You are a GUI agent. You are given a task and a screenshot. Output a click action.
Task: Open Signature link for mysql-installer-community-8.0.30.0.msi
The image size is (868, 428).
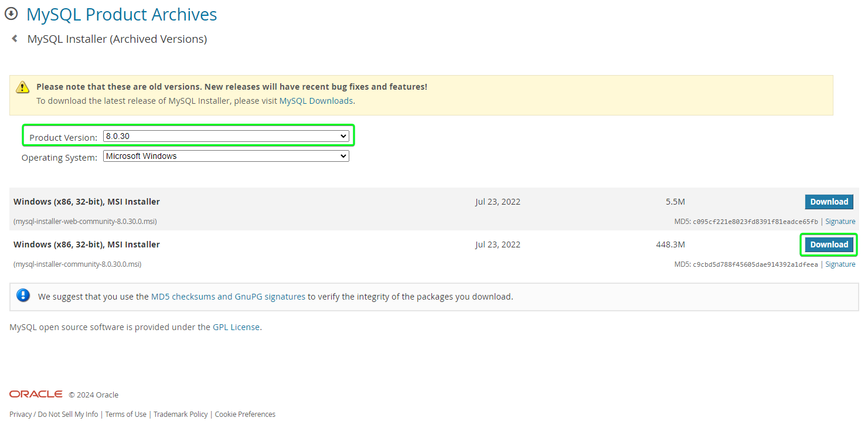tap(840, 264)
